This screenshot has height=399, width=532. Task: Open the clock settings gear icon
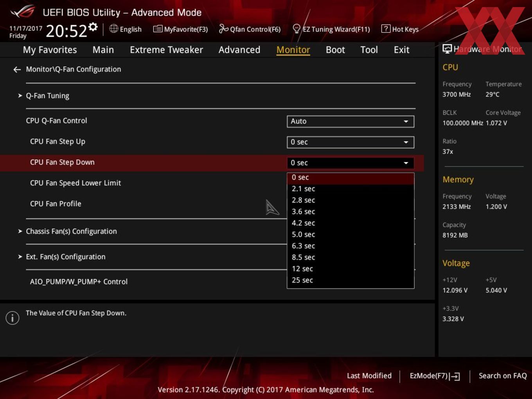[x=93, y=27]
